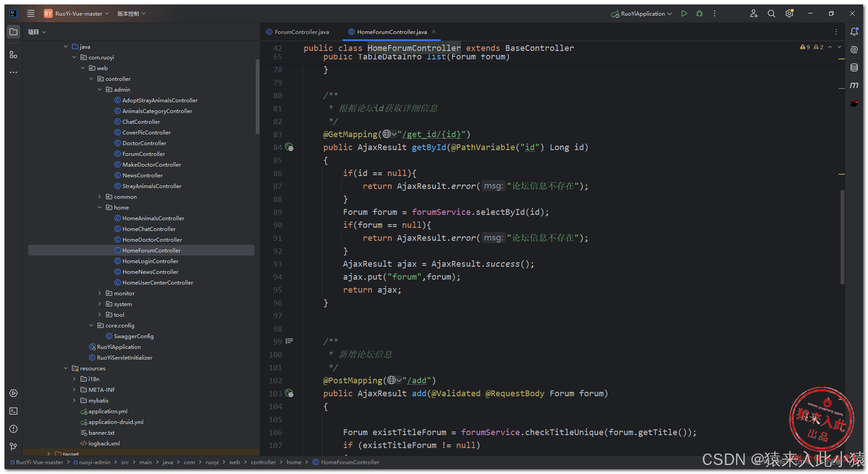Click the project tree vertical scrollbar
This screenshot has height=474, width=868.
[x=257, y=96]
